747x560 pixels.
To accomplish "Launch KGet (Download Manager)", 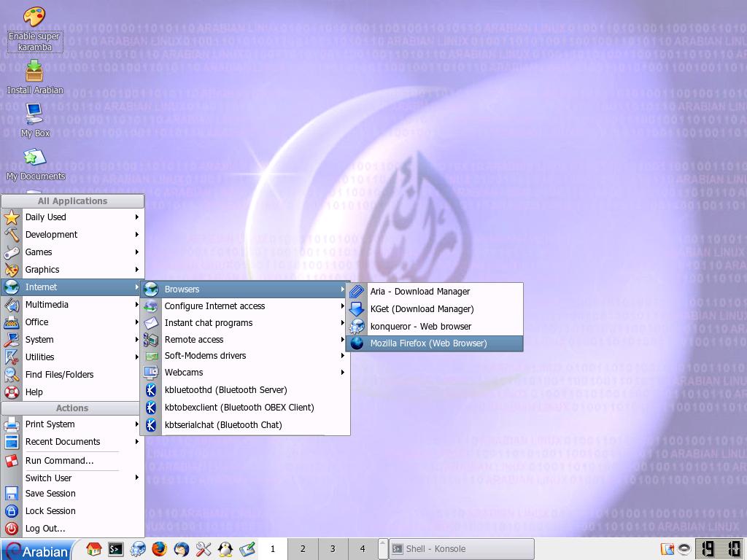I will [x=435, y=309].
